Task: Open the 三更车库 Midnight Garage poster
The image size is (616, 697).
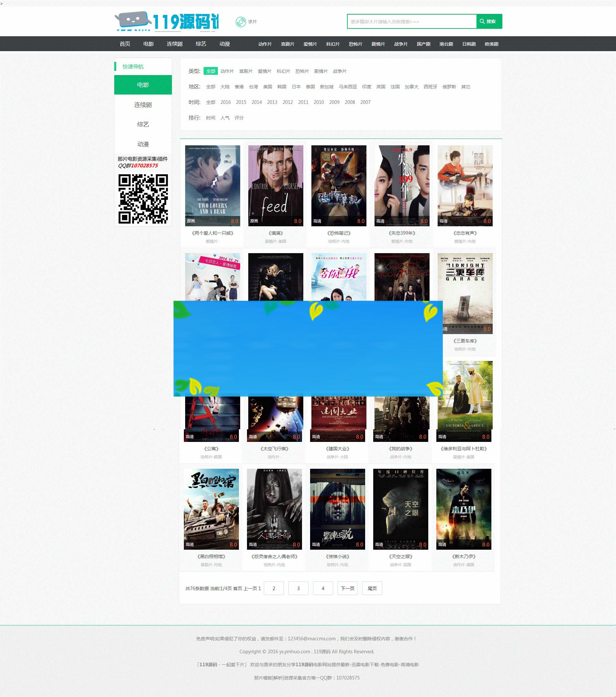Action: [x=465, y=293]
